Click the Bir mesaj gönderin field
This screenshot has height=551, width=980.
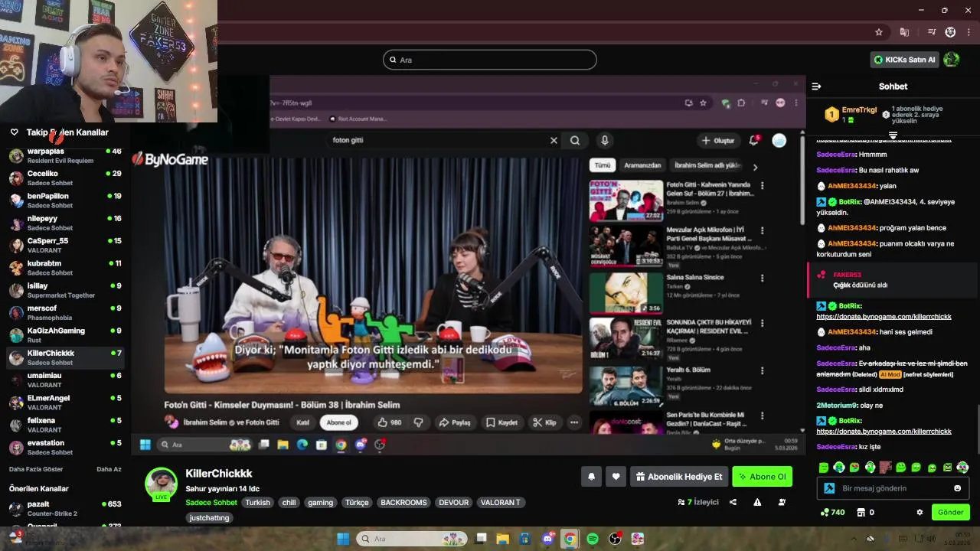tap(893, 488)
